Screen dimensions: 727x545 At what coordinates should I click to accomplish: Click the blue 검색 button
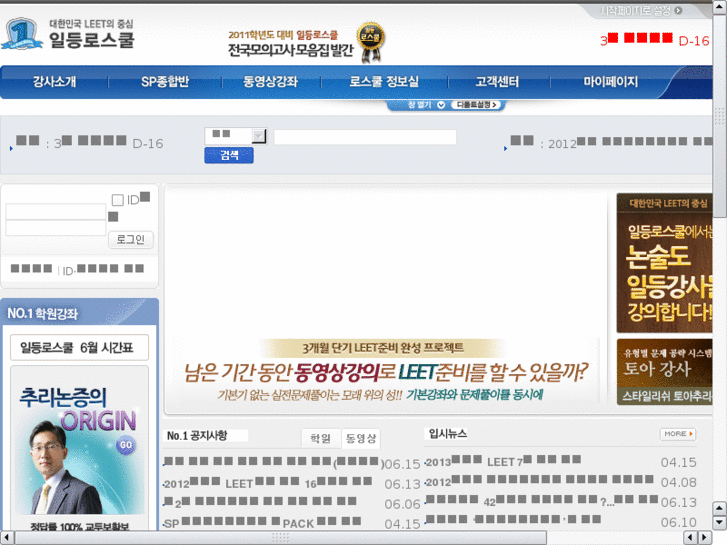(x=229, y=155)
